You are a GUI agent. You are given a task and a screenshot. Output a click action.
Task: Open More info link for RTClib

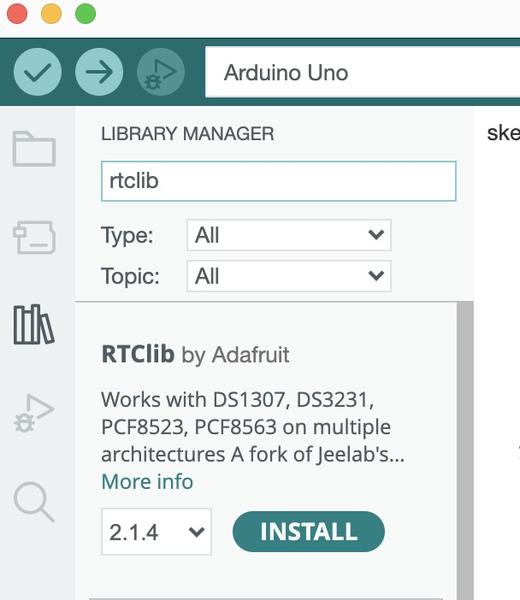147,481
